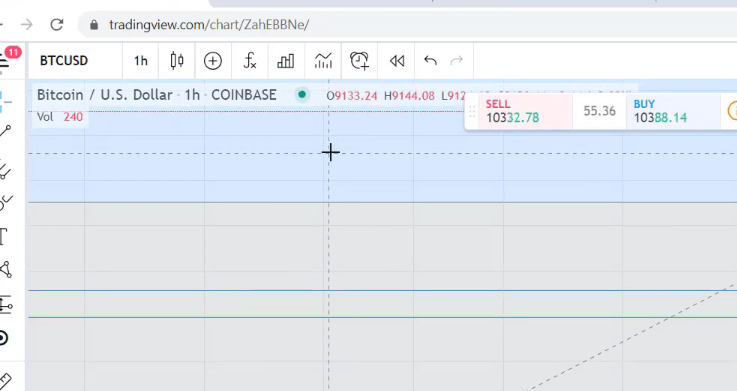Select the pitchfork drawing tool
This screenshot has width=737, height=391.
(5, 170)
